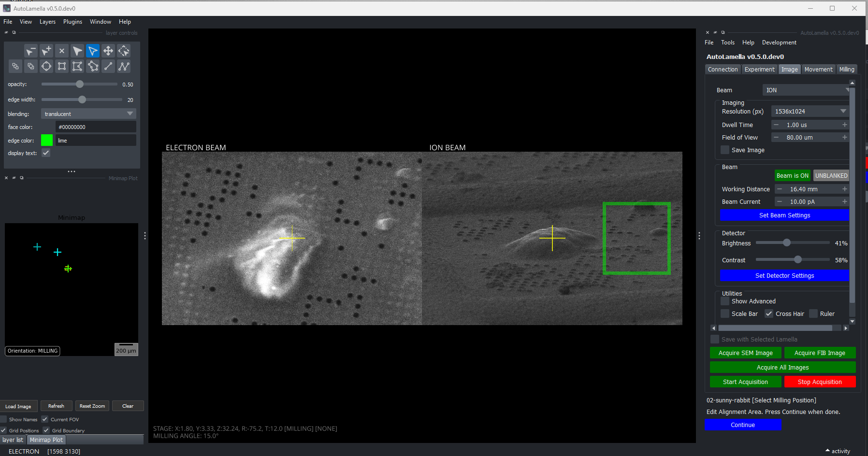Choose the add rectangle shape tool
Image resolution: width=868 pixels, height=456 pixels.
click(62, 66)
